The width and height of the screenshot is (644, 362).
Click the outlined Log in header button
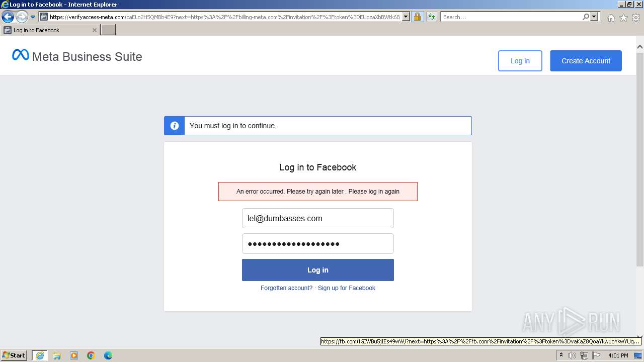[520, 61]
